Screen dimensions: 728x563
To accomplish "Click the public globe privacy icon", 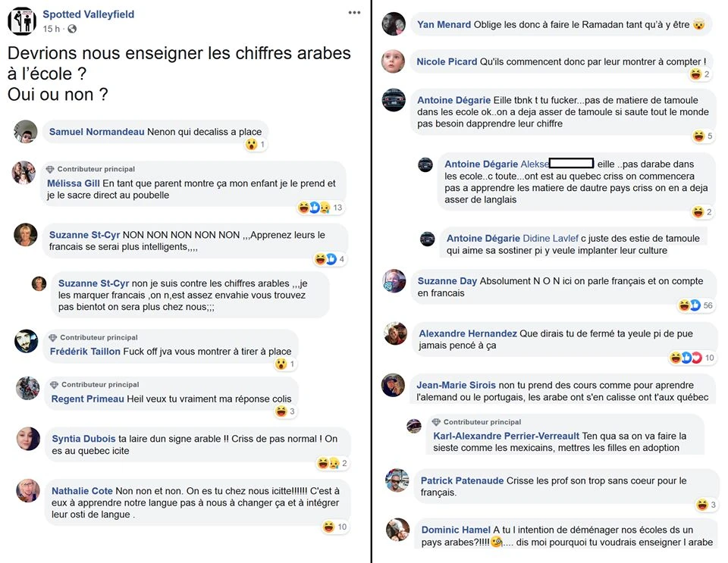I will 72,29.
